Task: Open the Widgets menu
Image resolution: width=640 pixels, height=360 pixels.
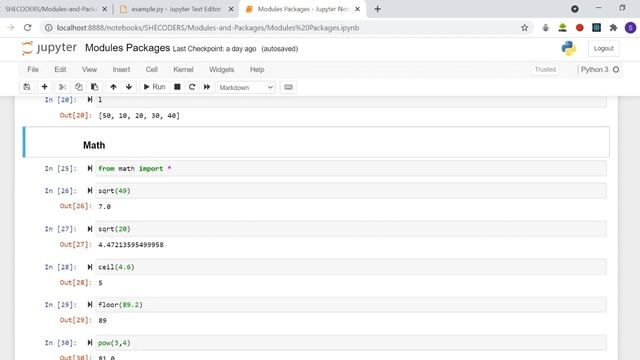Action: pos(222,69)
